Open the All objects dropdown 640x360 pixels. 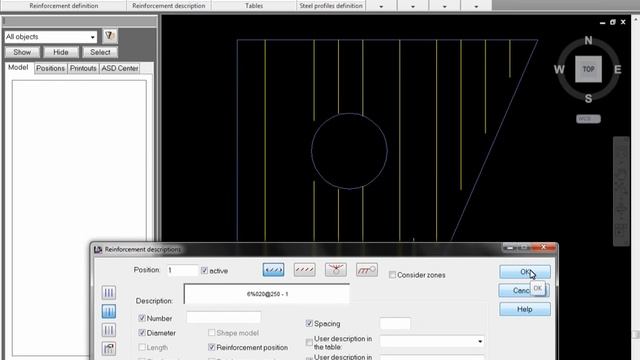pyautogui.click(x=92, y=37)
